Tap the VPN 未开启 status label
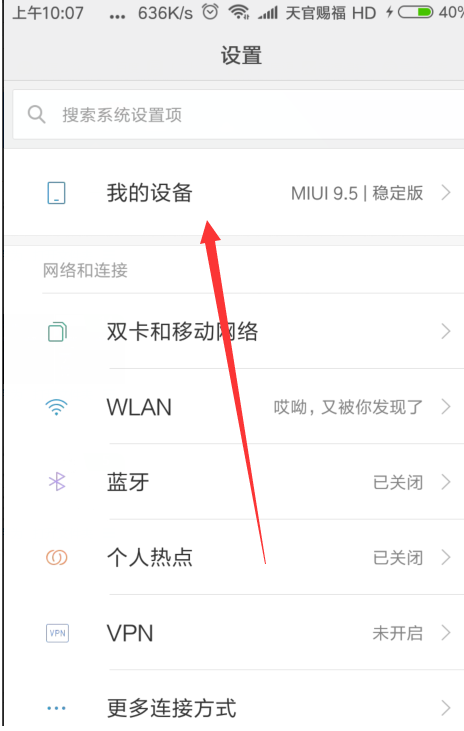Screen dimensions: 464x731 click(x=398, y=633)
